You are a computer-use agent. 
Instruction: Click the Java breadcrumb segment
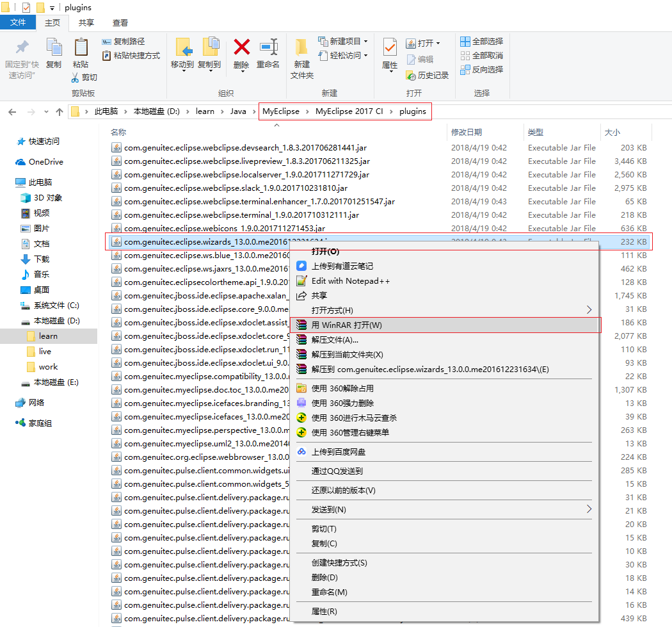238,111
